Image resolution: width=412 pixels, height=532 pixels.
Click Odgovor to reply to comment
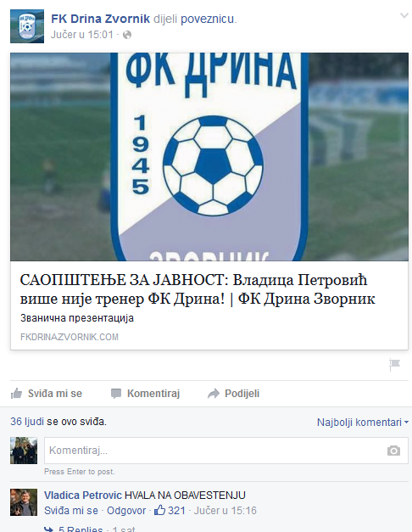126,511
